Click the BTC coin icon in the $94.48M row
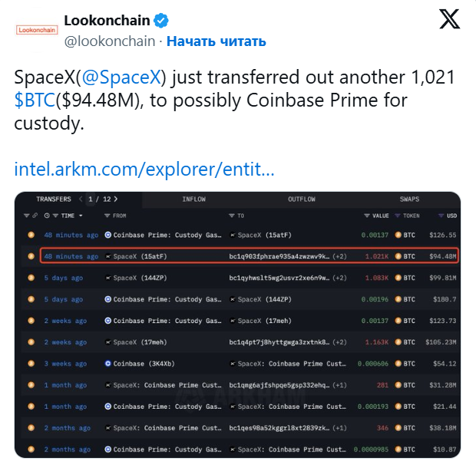This screenshot has width=476, height=461. 398,256
